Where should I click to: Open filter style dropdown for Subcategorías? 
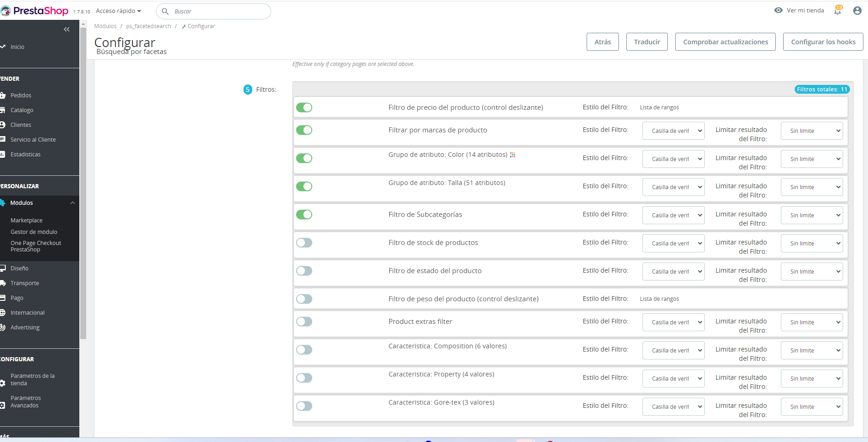point(673,215)
